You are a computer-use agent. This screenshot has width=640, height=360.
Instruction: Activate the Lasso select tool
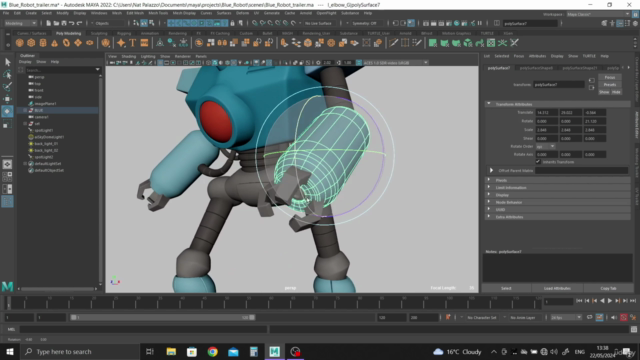click(7, 74)
